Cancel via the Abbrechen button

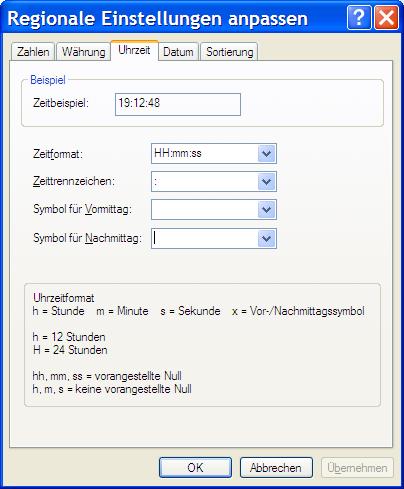point(276,468)
